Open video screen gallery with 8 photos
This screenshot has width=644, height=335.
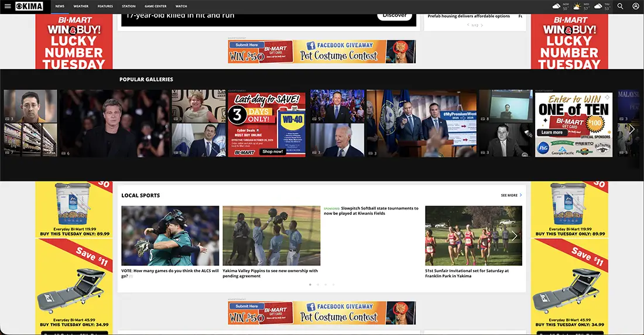tap(506, 106)
